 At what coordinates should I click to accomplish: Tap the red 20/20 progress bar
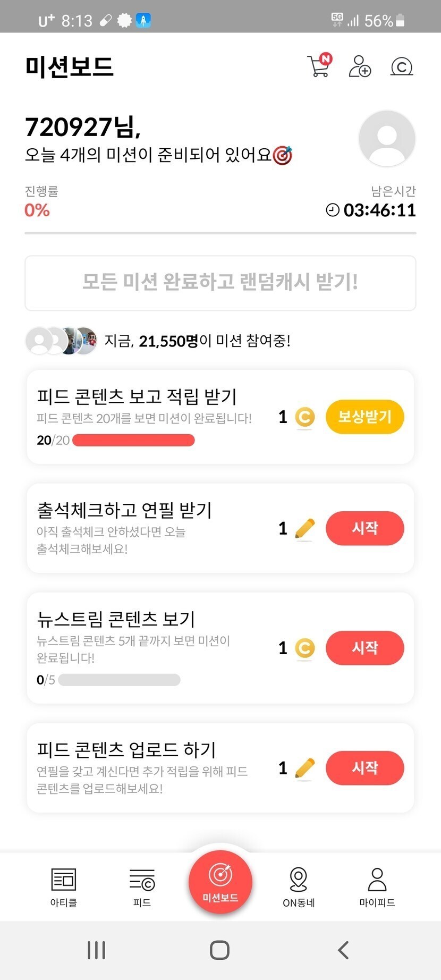pyautogui.click(x=133, y=440)
